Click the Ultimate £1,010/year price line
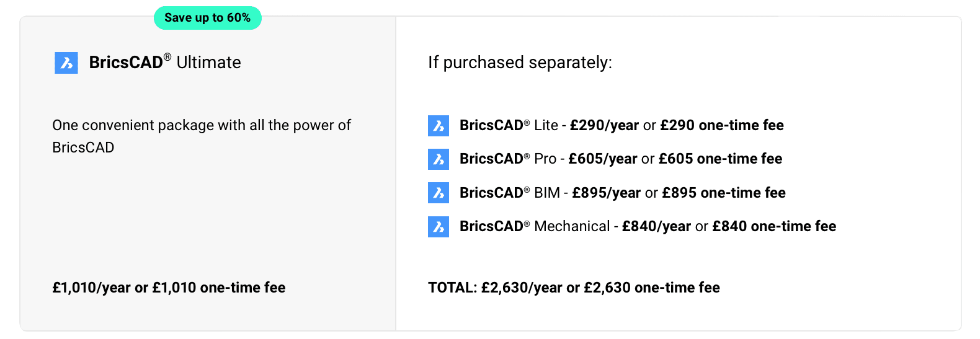 [91, 288]
